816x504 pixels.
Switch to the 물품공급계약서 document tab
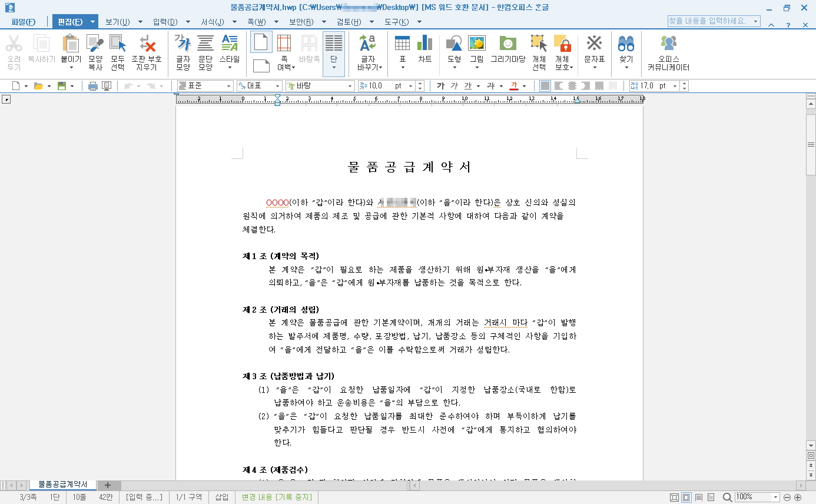(63, 485)
